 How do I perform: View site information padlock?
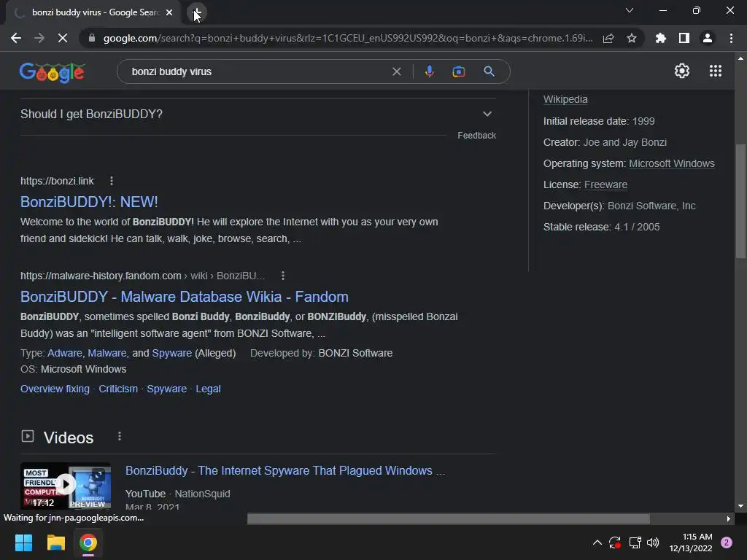(91, 38)
